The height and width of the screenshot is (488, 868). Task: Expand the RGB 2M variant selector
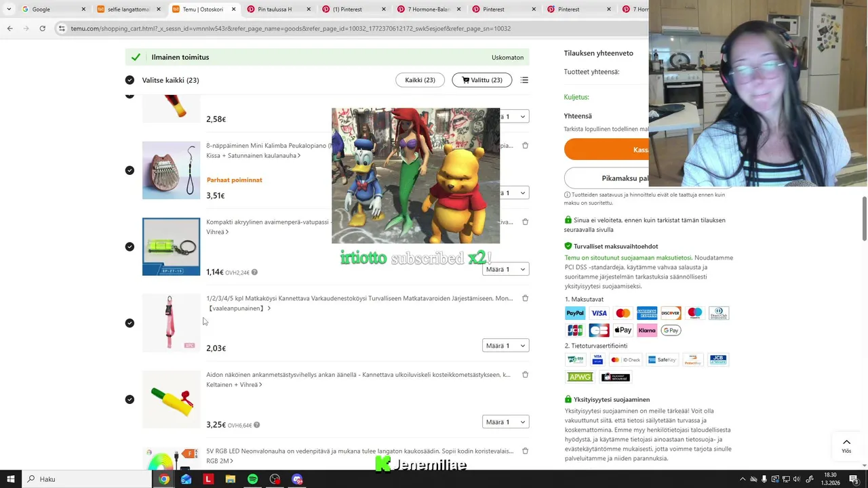[220, 461]
